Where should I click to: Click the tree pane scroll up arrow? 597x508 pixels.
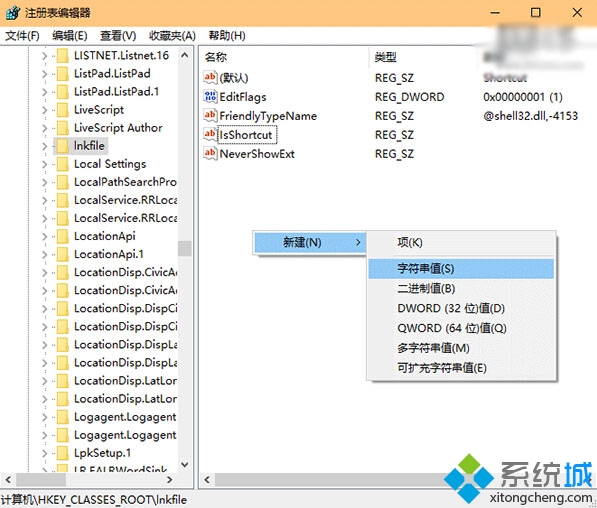tap(185, 56)
